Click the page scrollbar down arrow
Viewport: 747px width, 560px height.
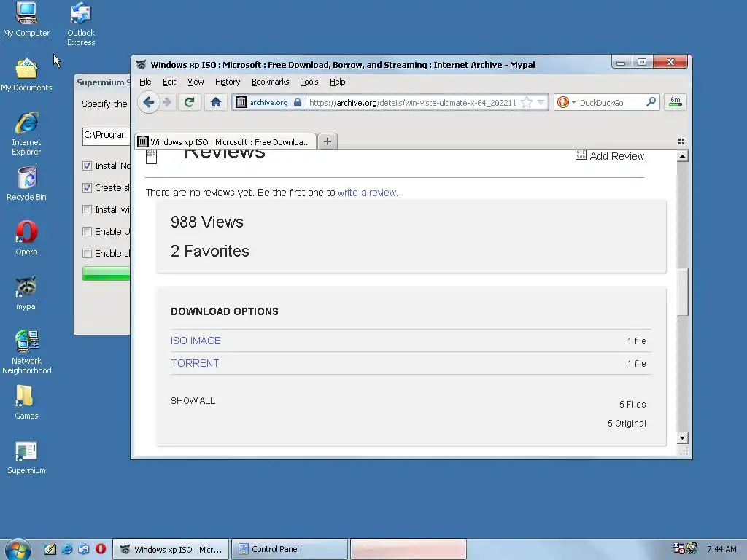682,438
